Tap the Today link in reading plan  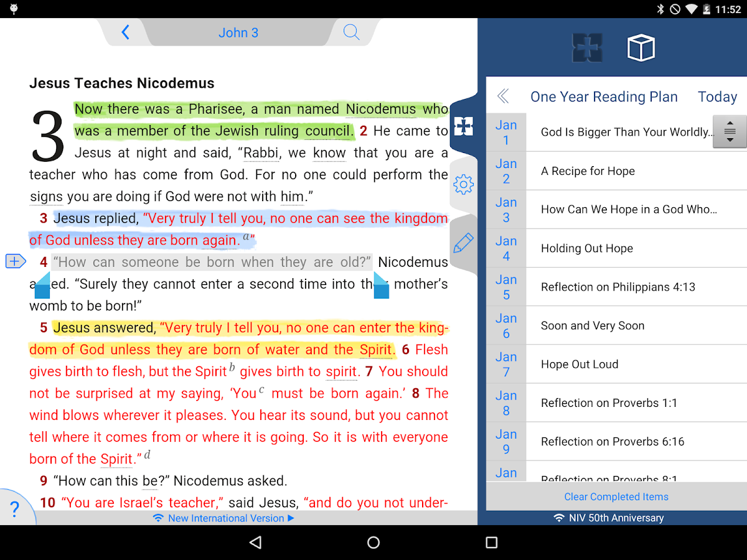point(717,96)
